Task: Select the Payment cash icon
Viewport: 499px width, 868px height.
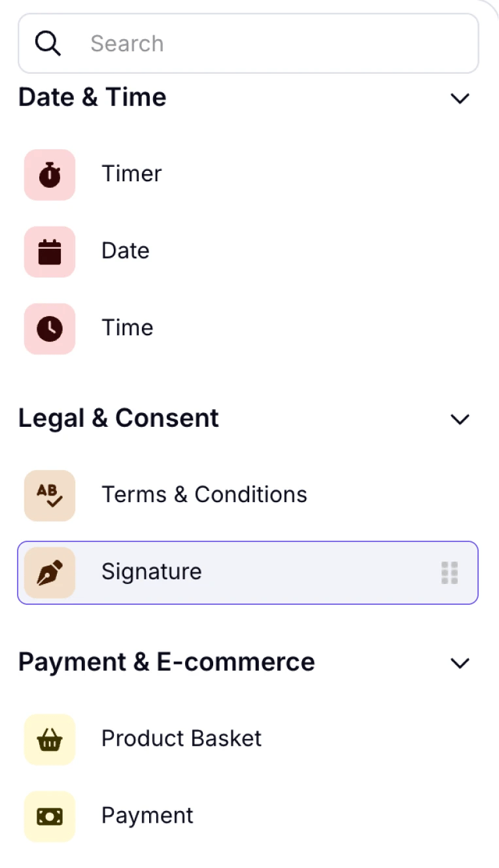Action: tap(49, 816)
